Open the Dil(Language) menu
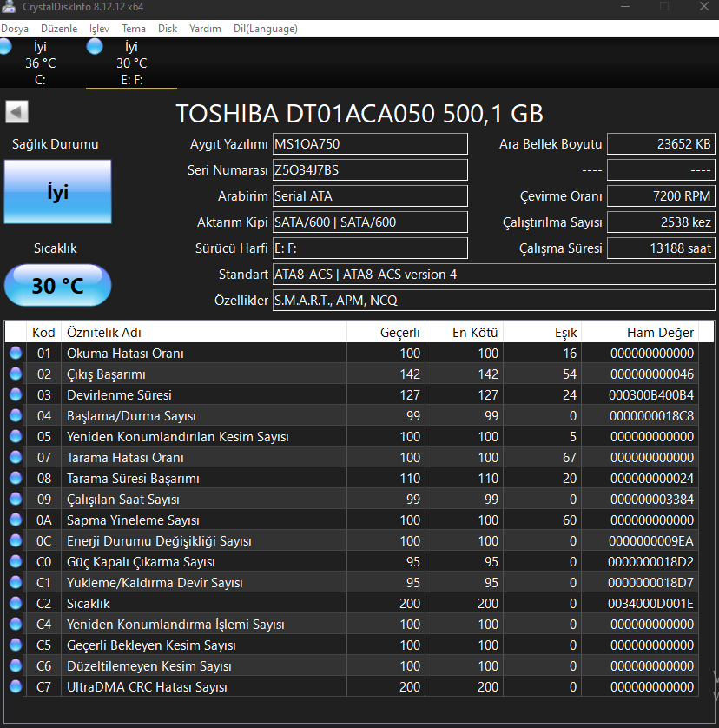This screenshot has height=728, width=719. click(x=265, y=29)
